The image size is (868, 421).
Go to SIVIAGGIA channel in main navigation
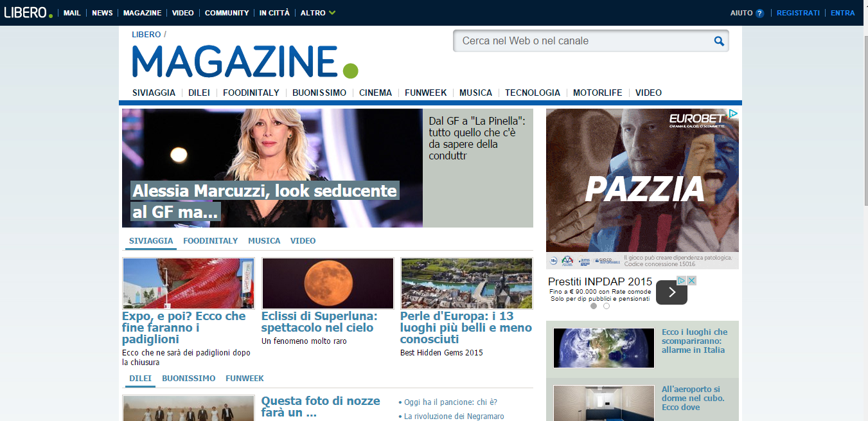point(154,93)
